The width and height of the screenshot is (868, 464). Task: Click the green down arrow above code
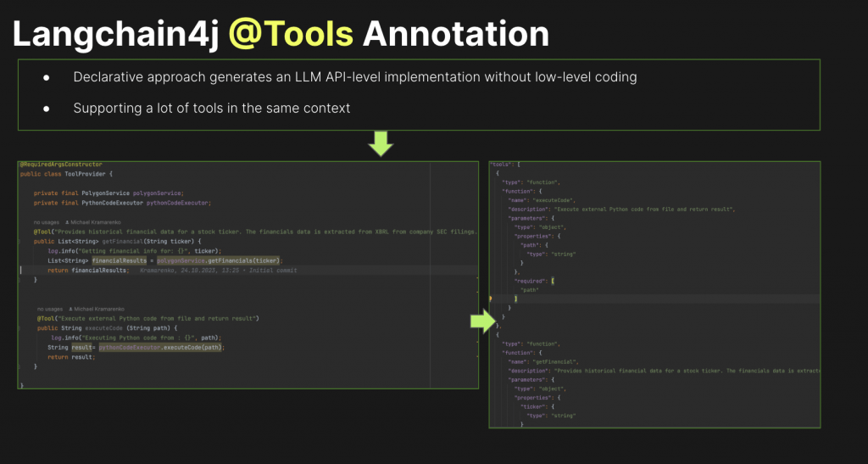381,144
